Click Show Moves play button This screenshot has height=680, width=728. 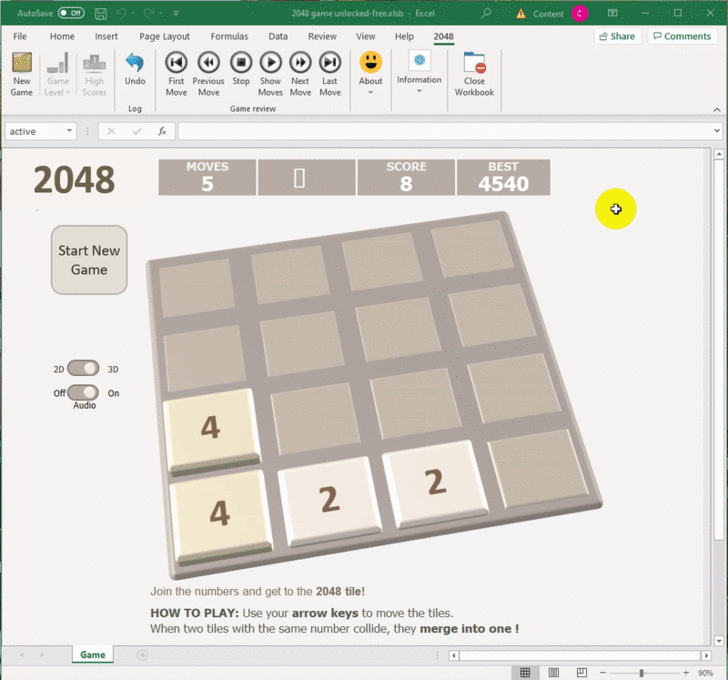[x=271, y=62]
